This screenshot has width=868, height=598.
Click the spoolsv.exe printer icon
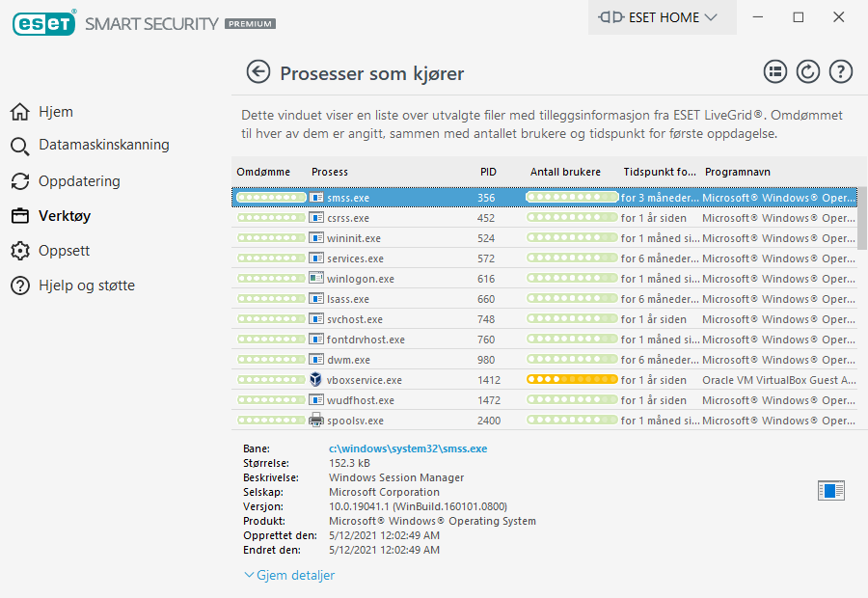pos(316,421)
